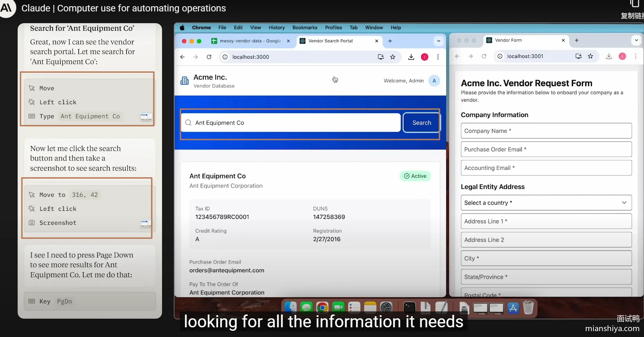The width and height of the screenshot is (644, 337).
Task: Open the Admin avatar 'A' circle
Action: pyautogui.click(x=434, y=81)
